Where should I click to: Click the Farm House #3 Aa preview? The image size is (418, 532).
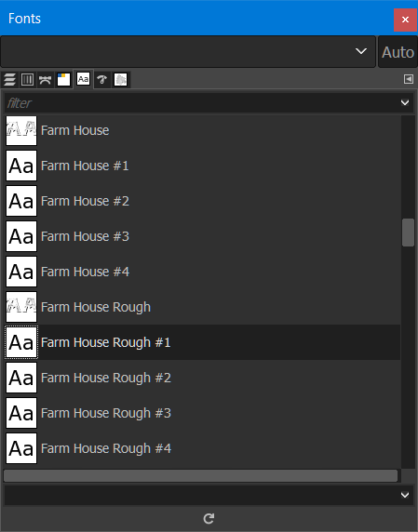(x=21, y=236)
